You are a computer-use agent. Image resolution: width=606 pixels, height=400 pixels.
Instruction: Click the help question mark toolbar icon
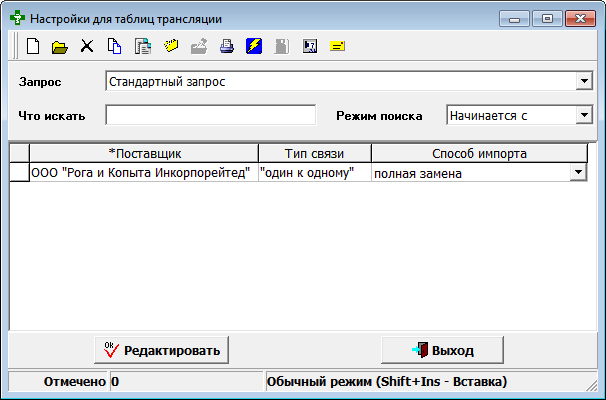click(310, 46)
